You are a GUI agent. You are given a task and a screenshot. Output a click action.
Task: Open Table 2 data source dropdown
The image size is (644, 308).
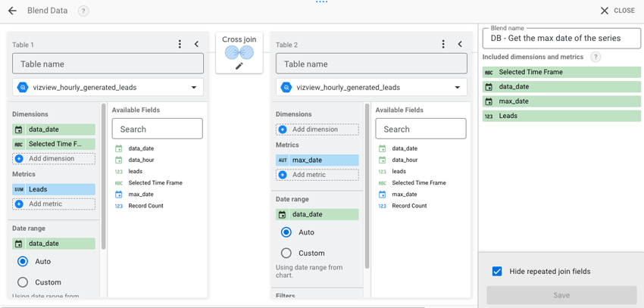pyautogui.click(x=371, y=87)
